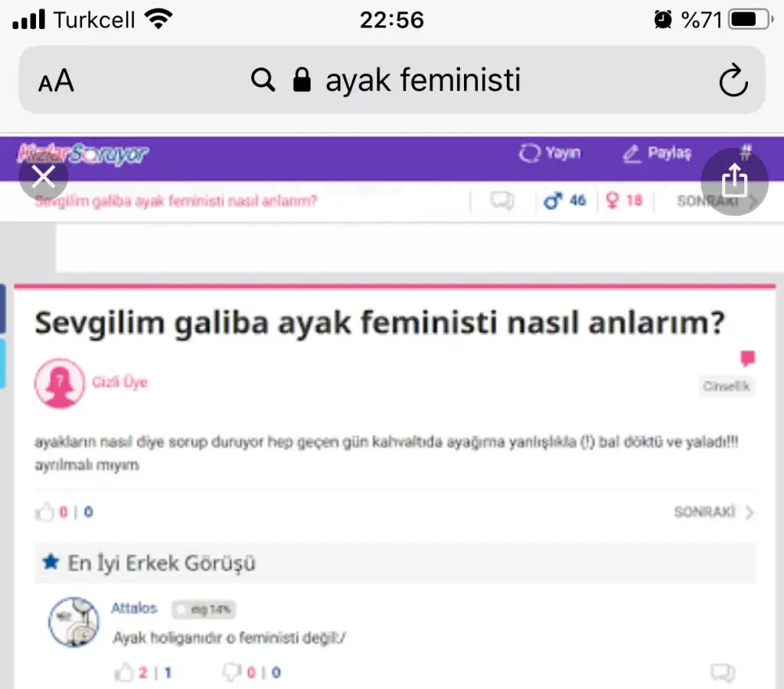This screenshot has height=689, width=784.
Task: Open Gizli Üye profile avatar
Action: click(x=60, y=383)
